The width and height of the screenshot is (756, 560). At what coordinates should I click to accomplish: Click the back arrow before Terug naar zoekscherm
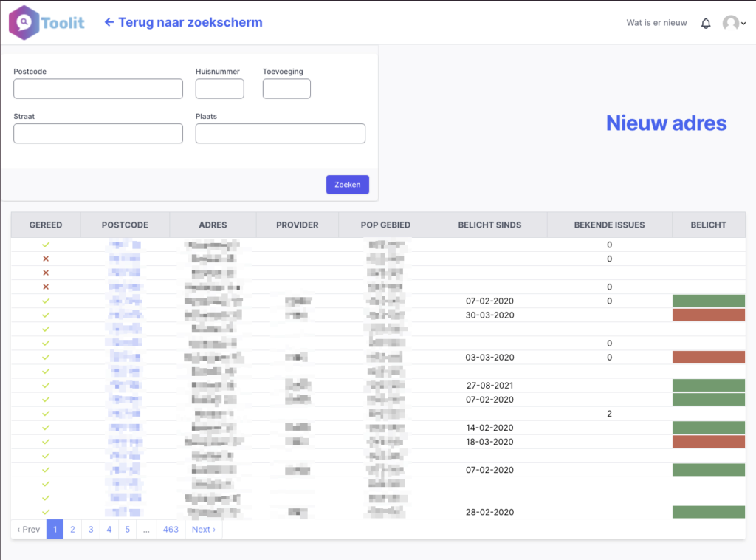pos(109,22)
